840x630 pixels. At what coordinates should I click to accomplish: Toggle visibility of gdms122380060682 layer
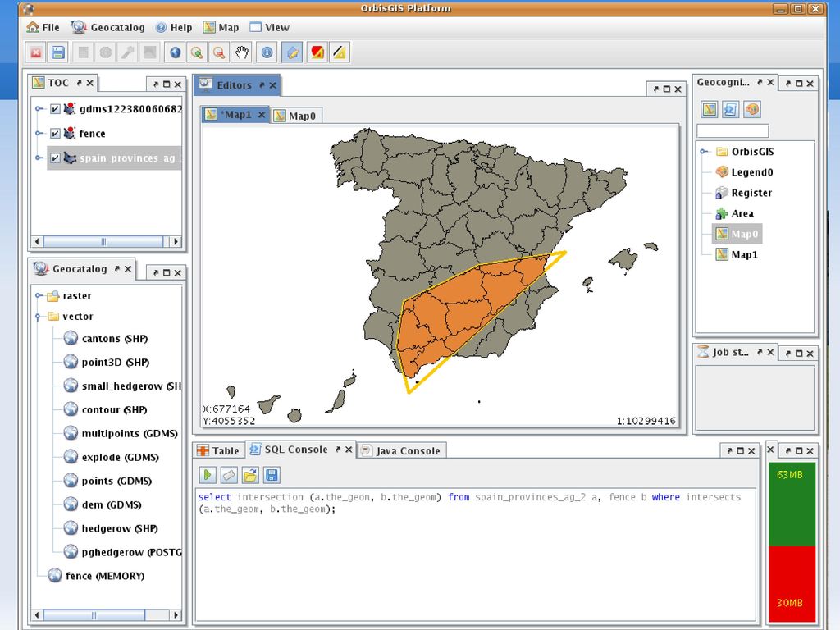point(55,109)
